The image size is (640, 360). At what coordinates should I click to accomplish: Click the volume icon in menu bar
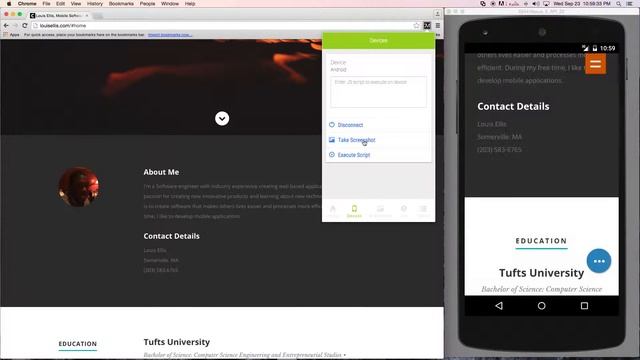tap(536, 4)
